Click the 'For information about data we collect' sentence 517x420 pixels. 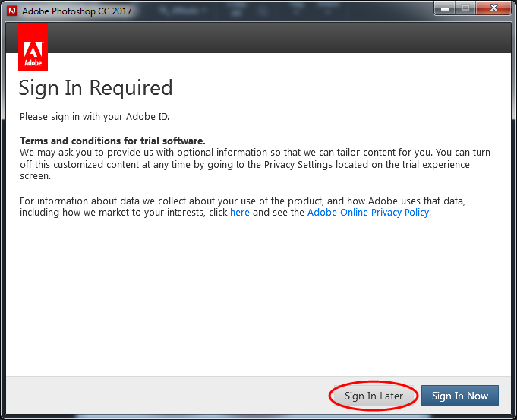(x=152, y=201)
